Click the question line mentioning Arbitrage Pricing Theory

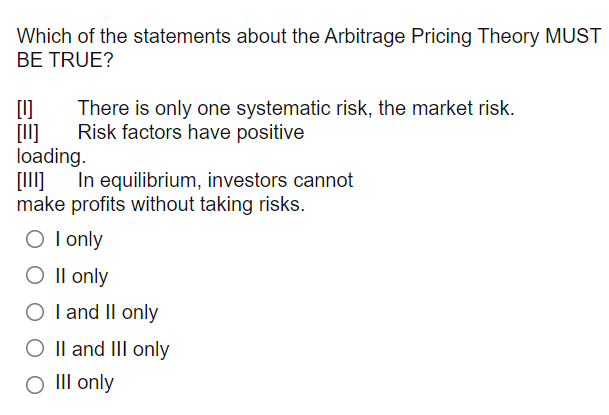coord(309,36)
